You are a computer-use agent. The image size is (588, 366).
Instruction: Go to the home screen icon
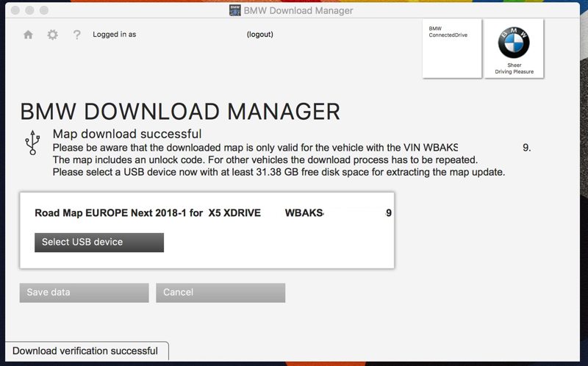(28, 35)
